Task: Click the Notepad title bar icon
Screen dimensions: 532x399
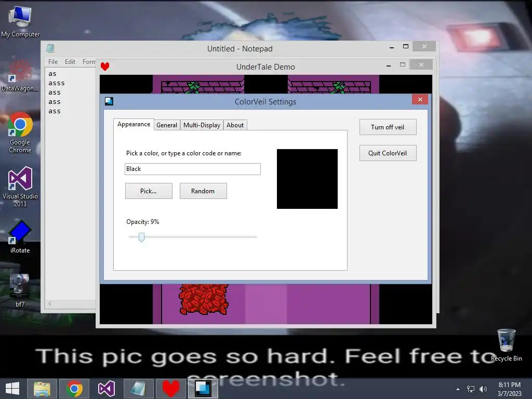Action: pos(50,48)
